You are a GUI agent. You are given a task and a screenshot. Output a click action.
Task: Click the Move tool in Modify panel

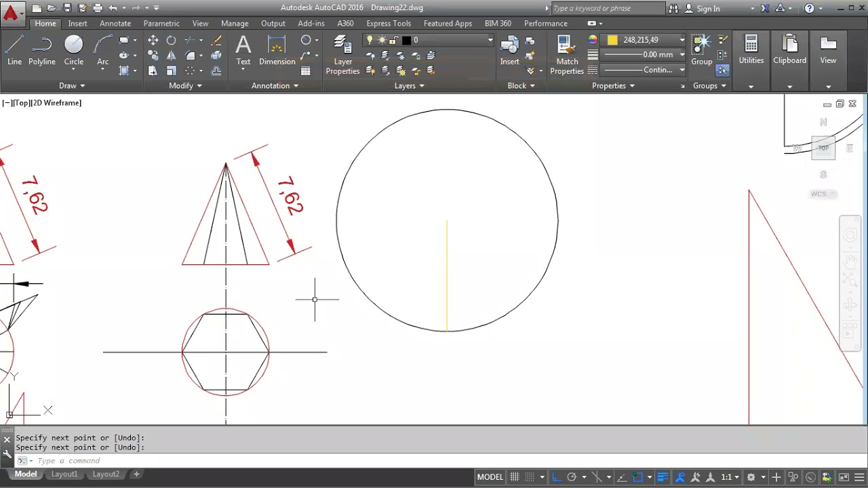[153, 40]
